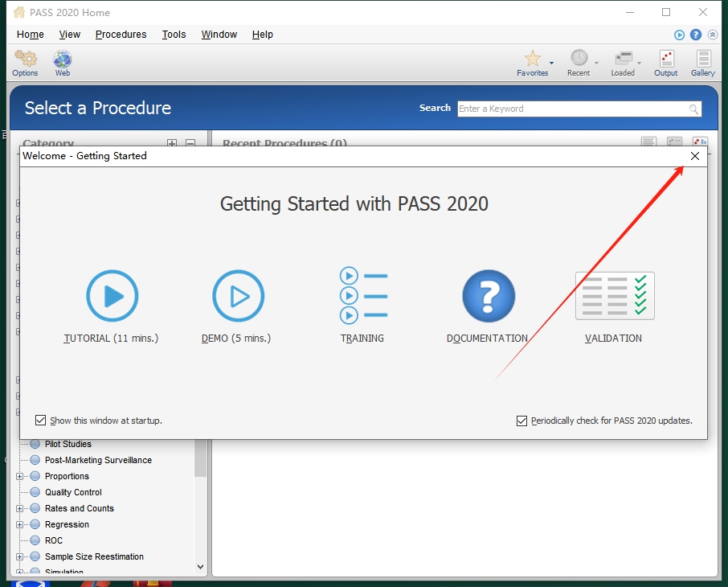Viewport: 728px width, 587px height.
Task: Open the Validation checklist icon
Action: [615, 296]
